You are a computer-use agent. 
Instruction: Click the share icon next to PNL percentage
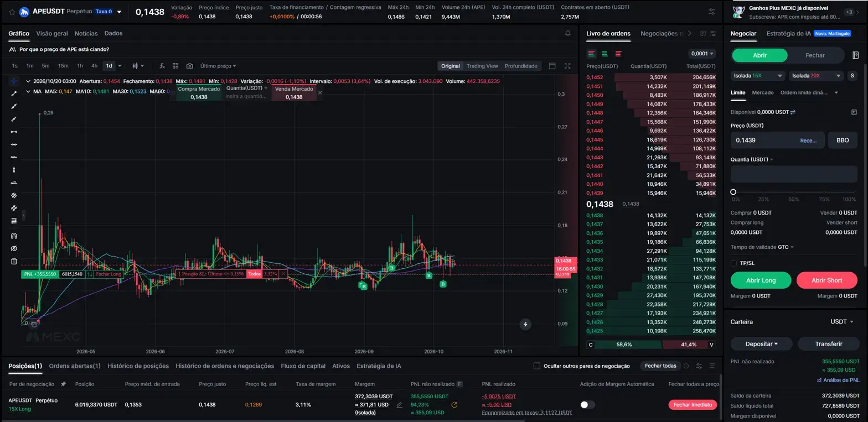[x=454, y=405]
